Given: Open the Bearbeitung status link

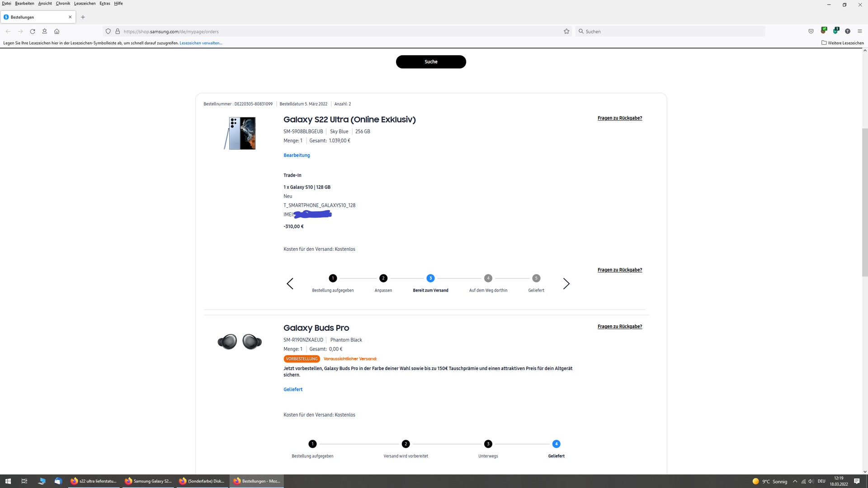Looking at the screenshot, I should pyautogui.click(x=297, y=155).
